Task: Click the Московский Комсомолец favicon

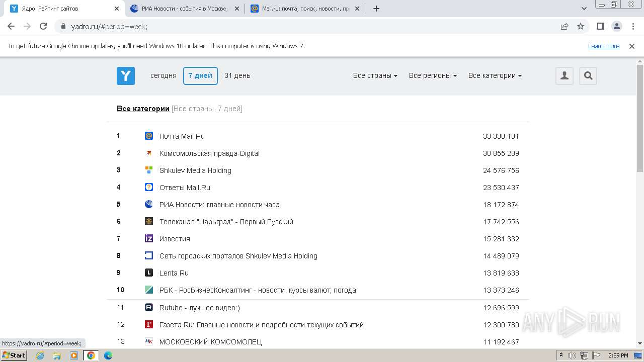Action: coord(149,341)
